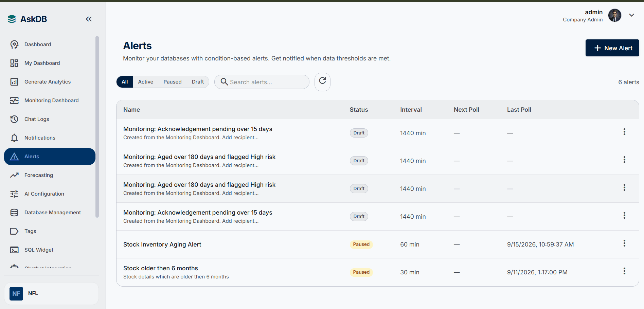Viewport: 644px width, 309px height.
Task: Click the admin profile avatar
Action: point(615,15)
